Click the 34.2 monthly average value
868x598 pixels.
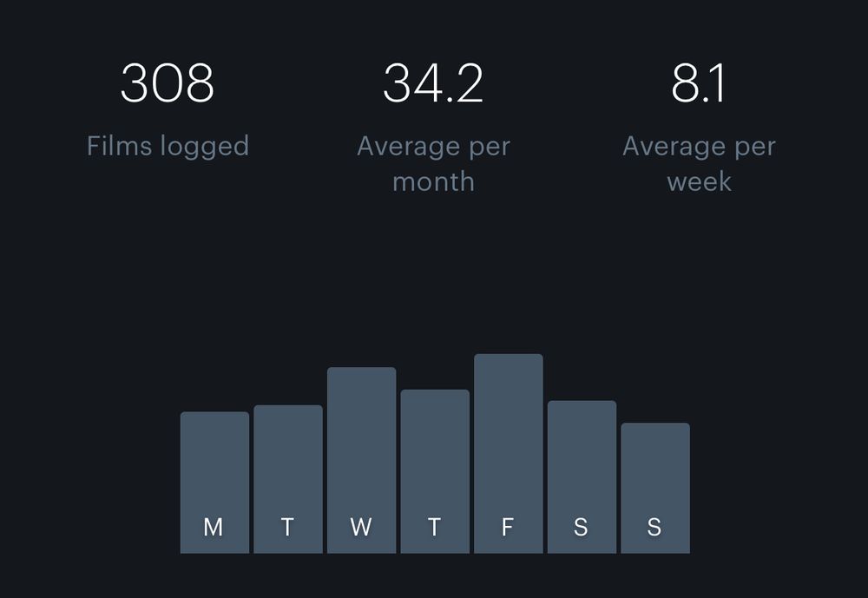(433, 83)
